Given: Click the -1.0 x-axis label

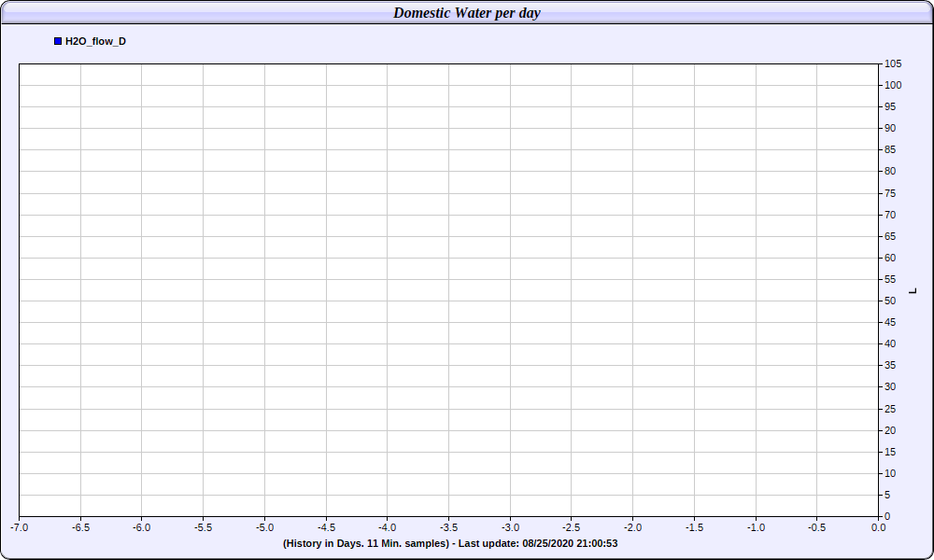Looking at the screenshot, I should point(757,527).
